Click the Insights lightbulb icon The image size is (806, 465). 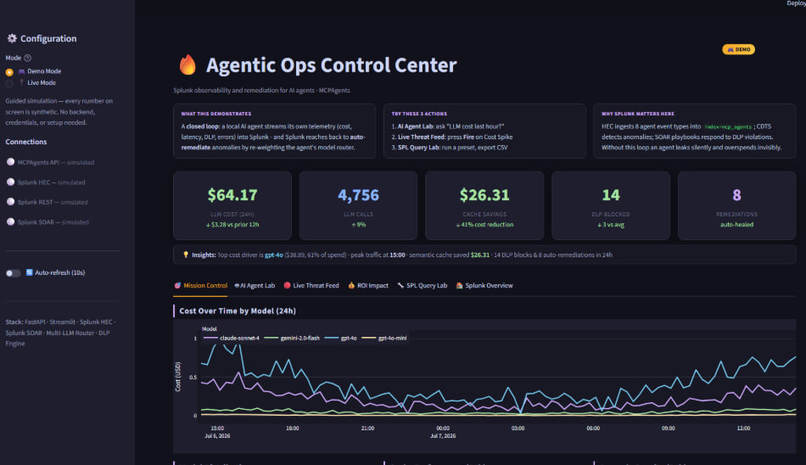(x=186, y=254)
